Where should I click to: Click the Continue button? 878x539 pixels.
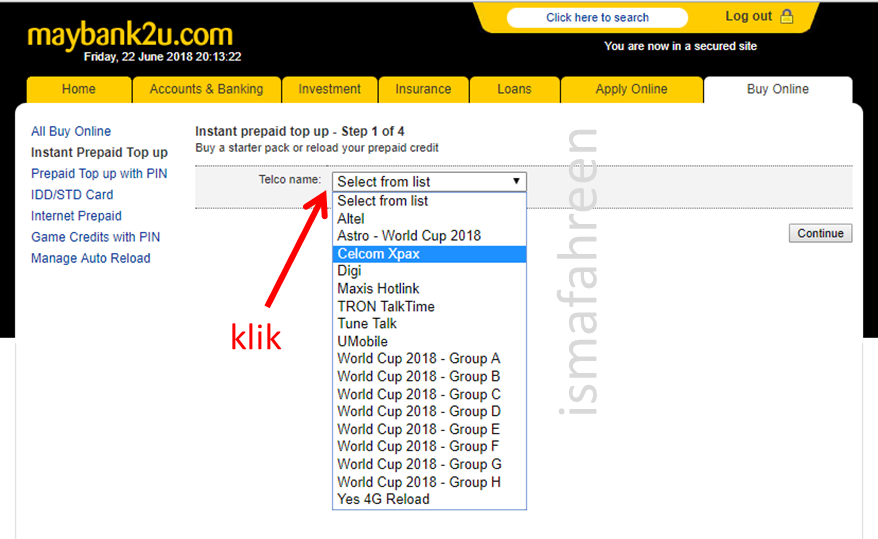[x=820, y=233]
